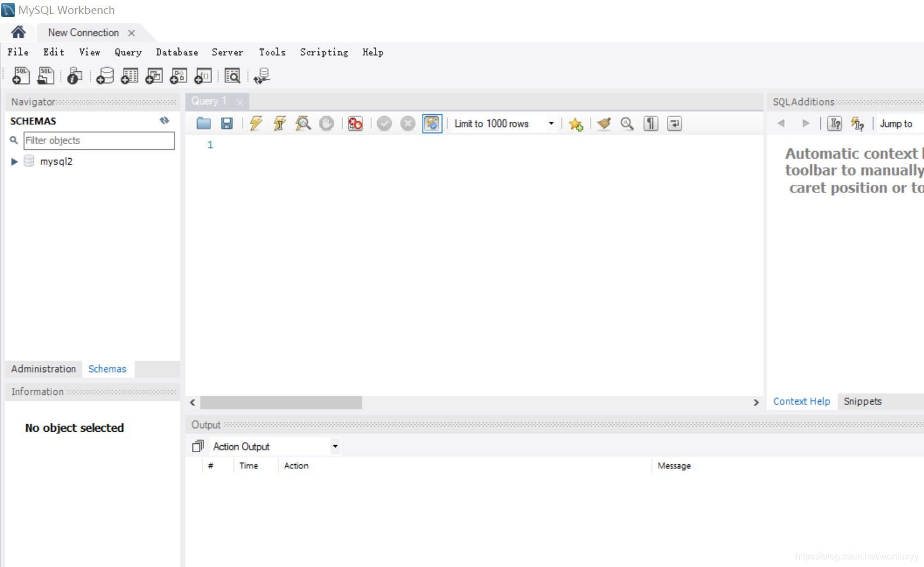Click the horizontal scrollbar right arrow
The height and width of the screenshot is (567, 924).
point(756,402)
